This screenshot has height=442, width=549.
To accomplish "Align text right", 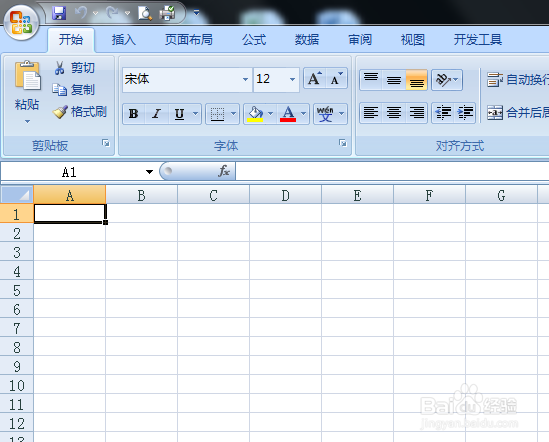I will click(x=416, y=113).
